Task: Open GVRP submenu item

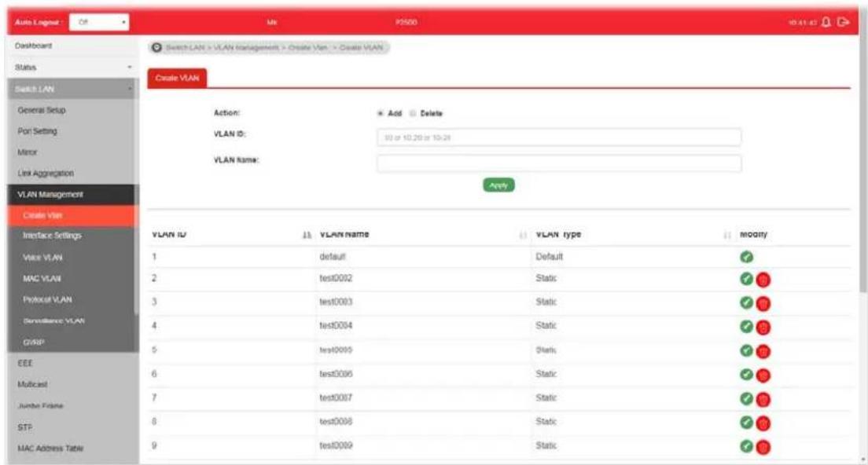Action: [x=71, y=342]
